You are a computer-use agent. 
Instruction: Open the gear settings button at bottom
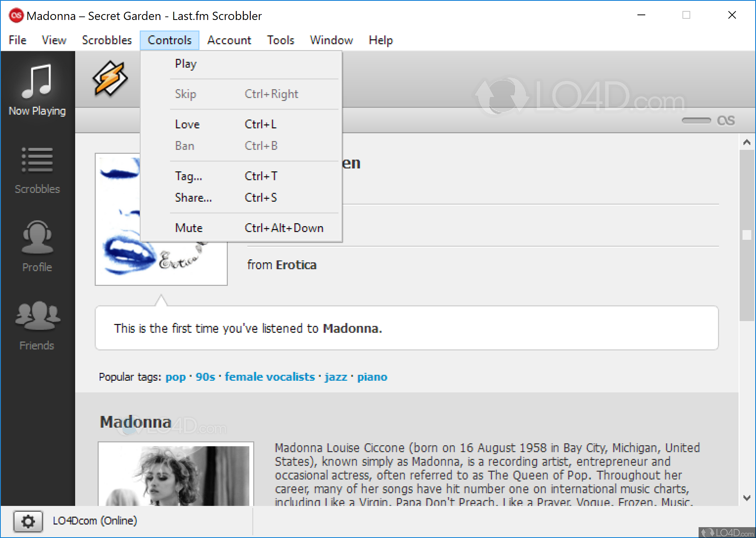point(28,521)
